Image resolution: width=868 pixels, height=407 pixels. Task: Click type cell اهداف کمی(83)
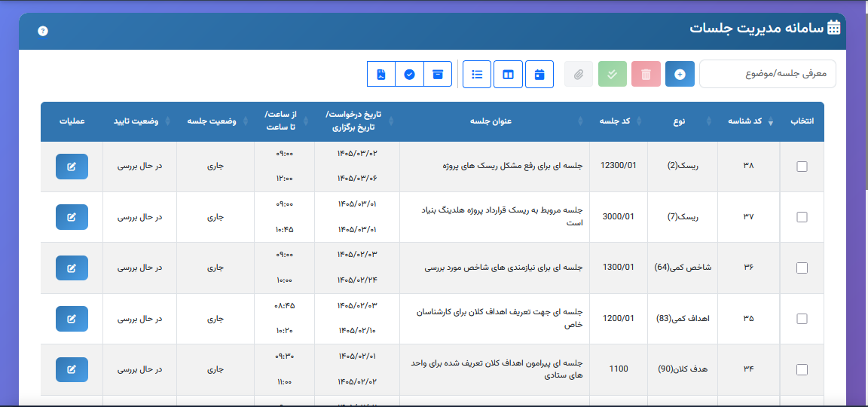coord(683,319)
